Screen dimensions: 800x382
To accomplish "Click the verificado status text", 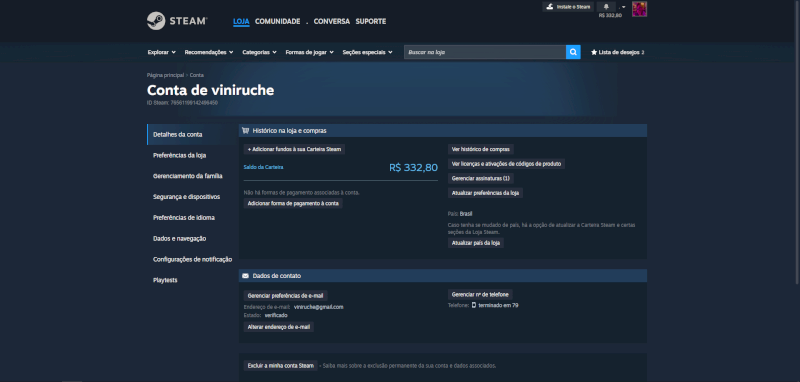I will pos(276,315).
